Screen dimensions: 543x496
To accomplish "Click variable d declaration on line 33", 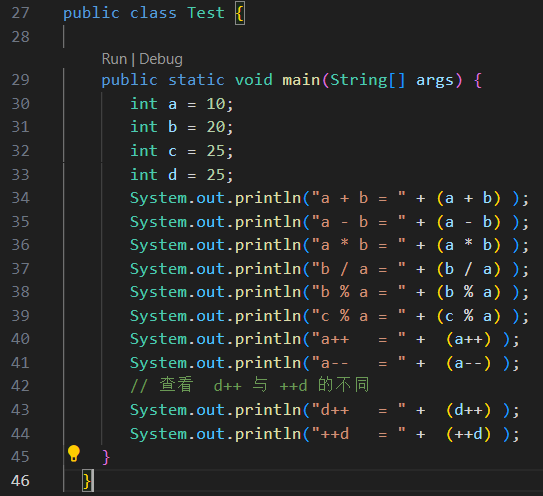I will click(x=172, y=175).
